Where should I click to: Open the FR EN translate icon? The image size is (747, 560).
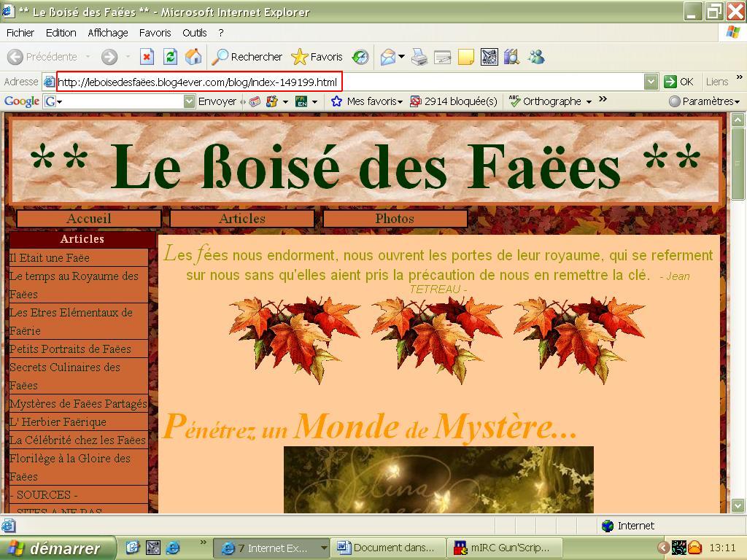click(301, 101)
